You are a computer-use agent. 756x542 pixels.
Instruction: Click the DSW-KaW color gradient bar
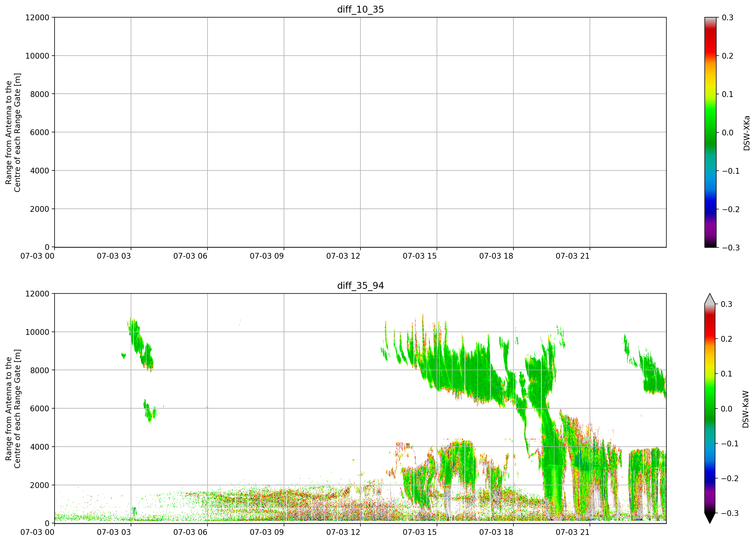click(x=710, y=408)
